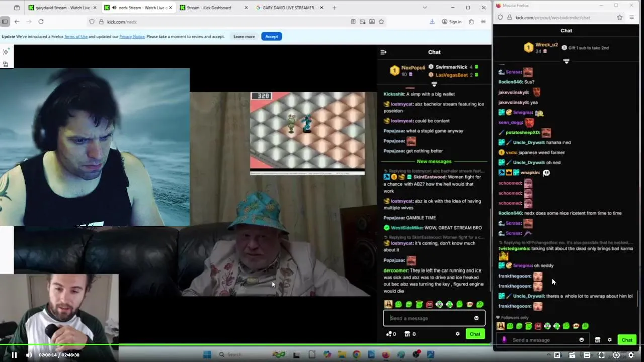Expand the list all tabs dropdown

[x=425, y=8]
